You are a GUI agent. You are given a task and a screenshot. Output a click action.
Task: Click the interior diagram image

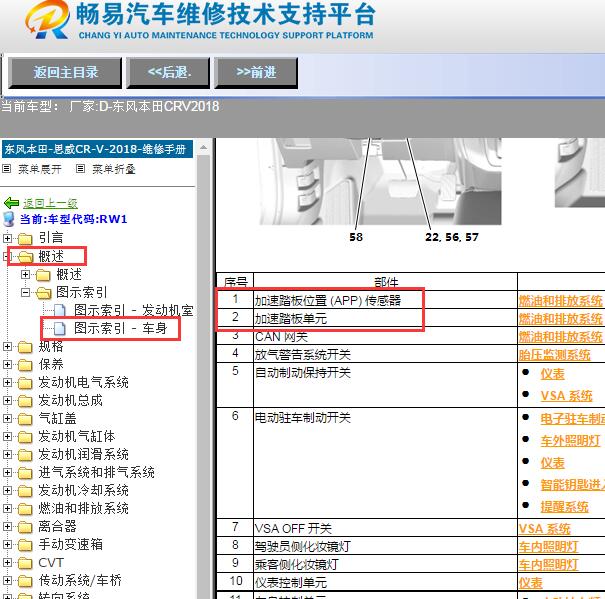380,181
